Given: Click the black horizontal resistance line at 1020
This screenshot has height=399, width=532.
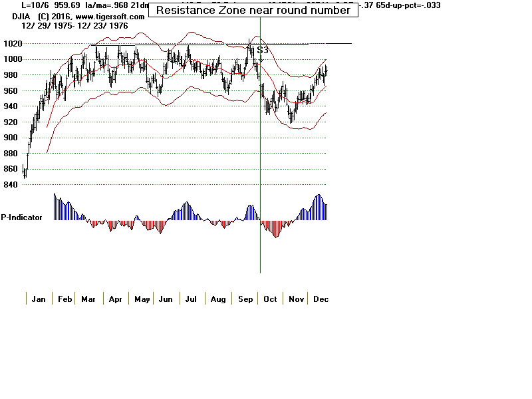Looking at the screenshot, I should point(332,43).
